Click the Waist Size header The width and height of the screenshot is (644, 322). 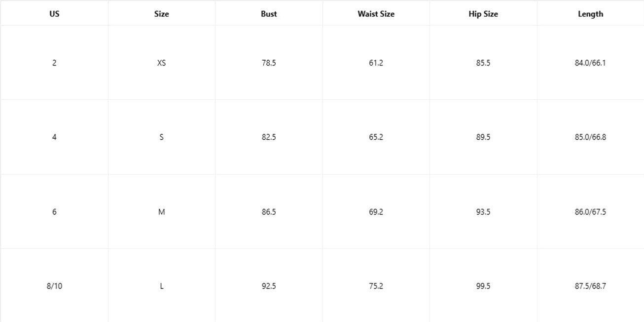(x=376, y=14)
